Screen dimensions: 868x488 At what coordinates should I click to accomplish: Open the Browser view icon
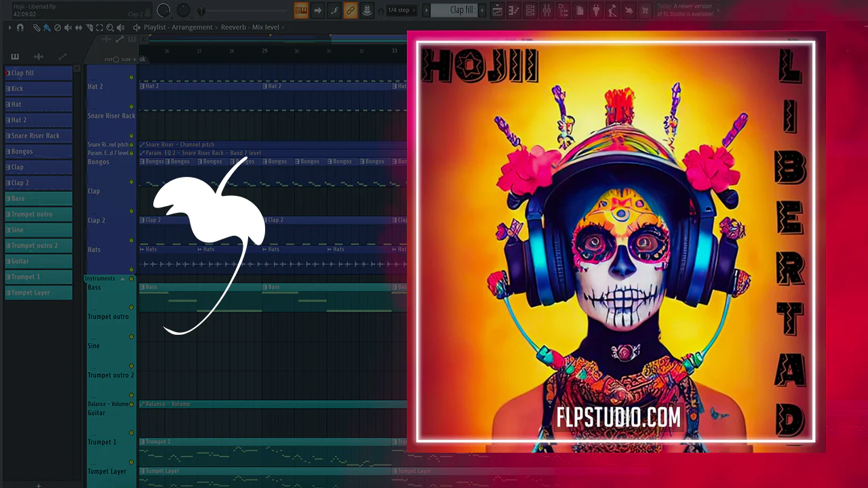pyautogui.click(x=563, y=10)
